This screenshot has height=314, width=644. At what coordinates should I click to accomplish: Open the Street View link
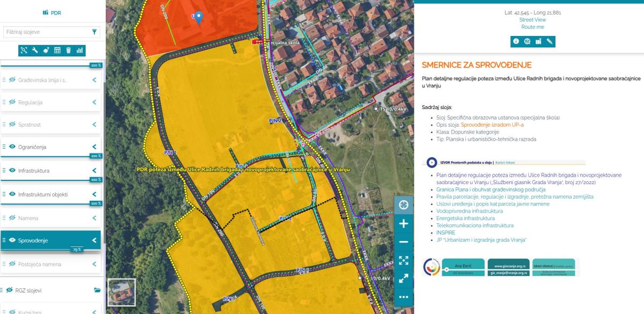[x=532, y=20]
